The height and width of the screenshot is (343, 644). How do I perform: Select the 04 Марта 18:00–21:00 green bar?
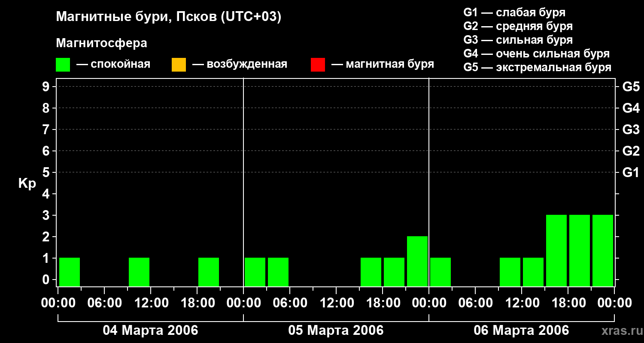point(209,272)
